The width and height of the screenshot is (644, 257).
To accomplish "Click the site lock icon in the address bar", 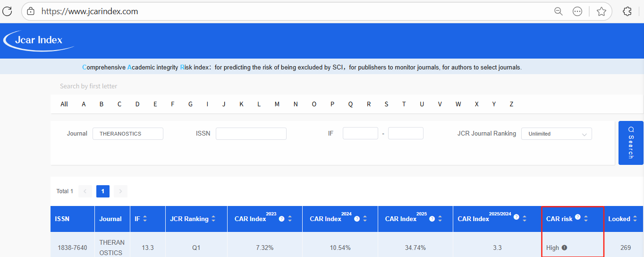I will pos(31,11).
